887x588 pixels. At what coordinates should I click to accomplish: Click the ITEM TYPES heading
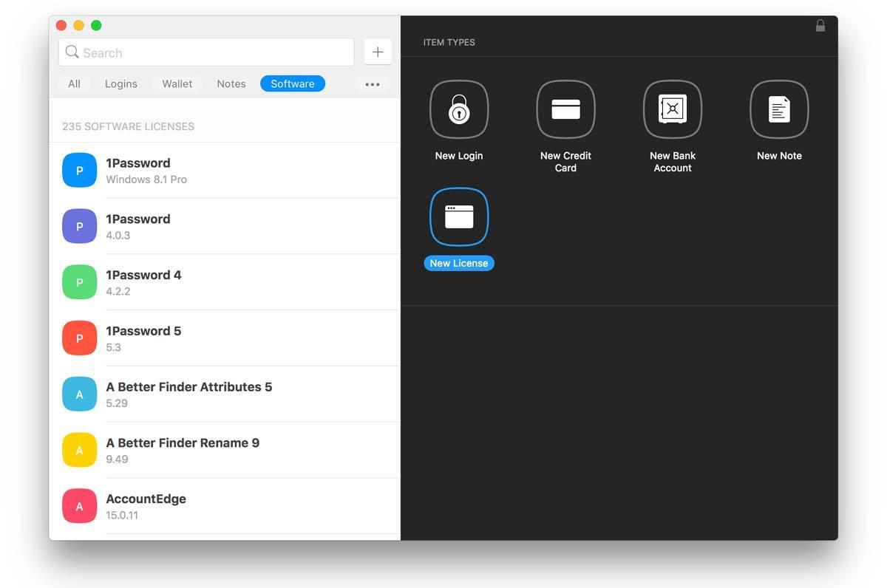(x=449, y=42)
